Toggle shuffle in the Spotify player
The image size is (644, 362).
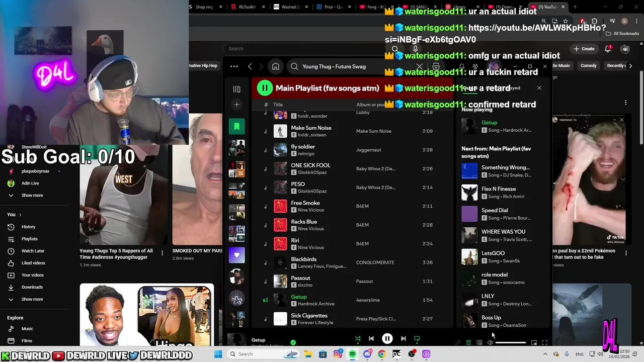[x=358, y=339]
